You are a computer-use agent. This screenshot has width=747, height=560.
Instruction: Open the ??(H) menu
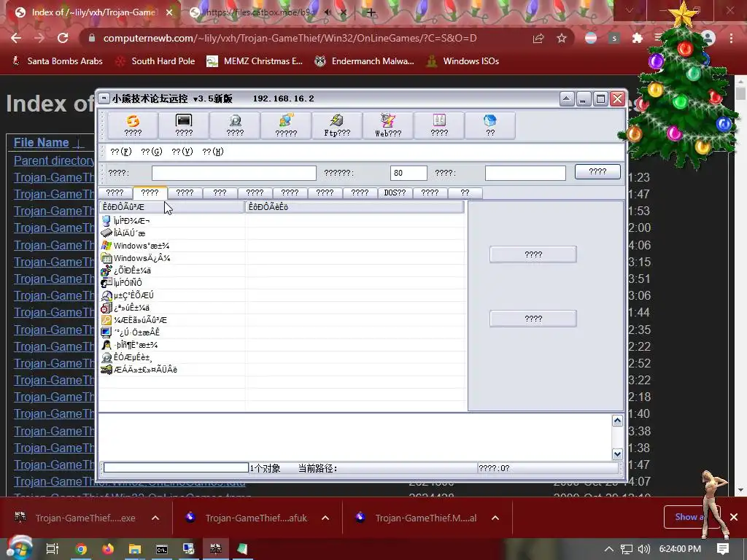(x=212, y=152)
